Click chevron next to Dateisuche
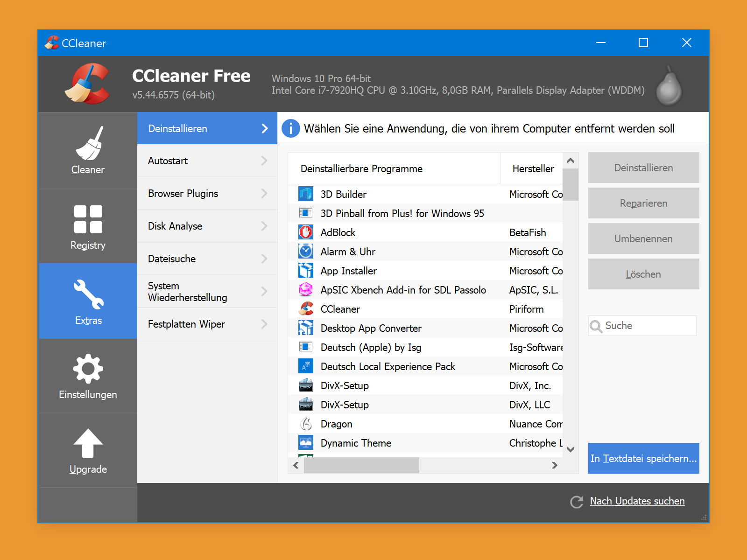Viewport: 747px width, 560px height. (264, 259)
